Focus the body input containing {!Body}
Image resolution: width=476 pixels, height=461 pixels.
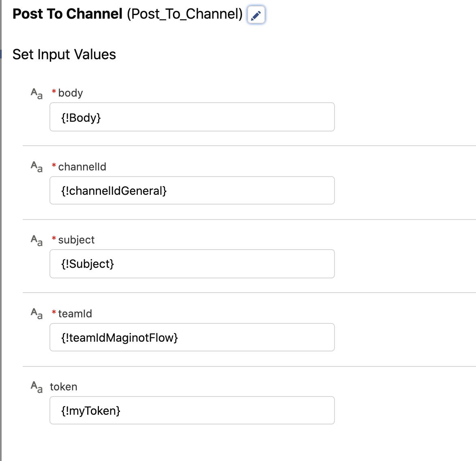(192, 117)
